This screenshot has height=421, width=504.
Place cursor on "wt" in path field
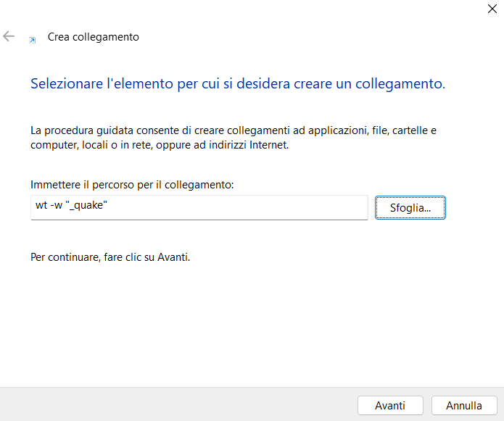[x=41, y=207]
